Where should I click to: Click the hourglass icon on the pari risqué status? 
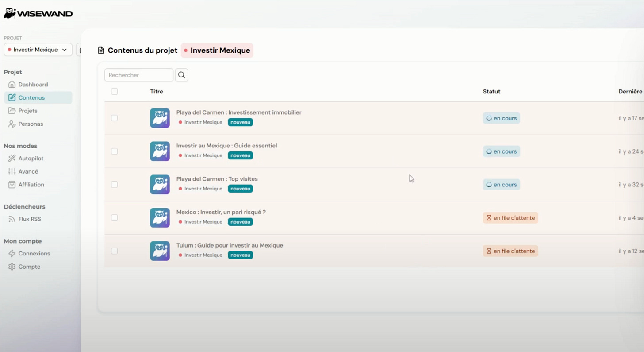click(x=489, y=218)
